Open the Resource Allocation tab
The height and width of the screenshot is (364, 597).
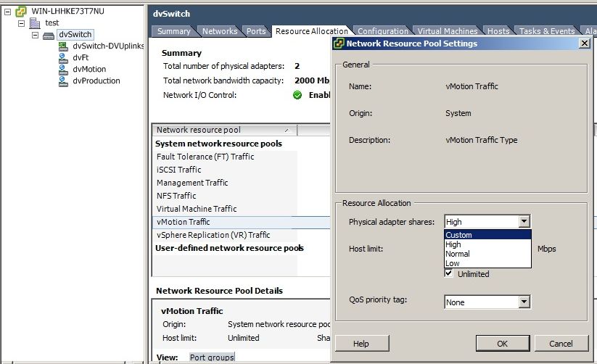[x=311, y=31]
